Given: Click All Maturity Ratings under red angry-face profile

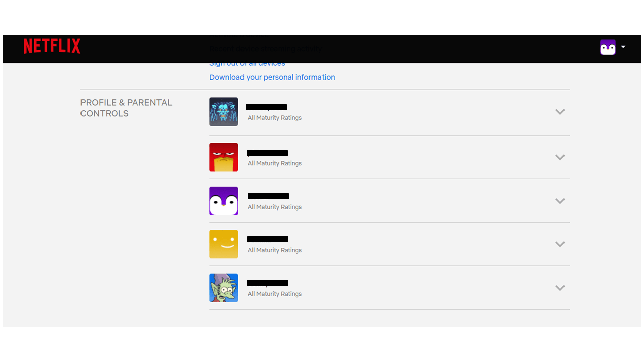Looking at the screenshot, I should (275, 163).
